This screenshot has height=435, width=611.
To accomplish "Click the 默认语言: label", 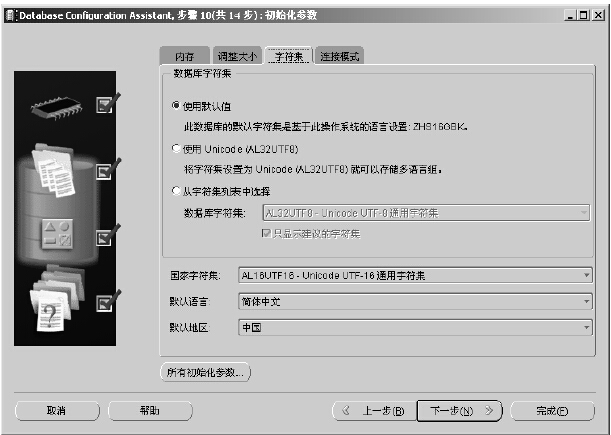I will (x=189, y=302).
